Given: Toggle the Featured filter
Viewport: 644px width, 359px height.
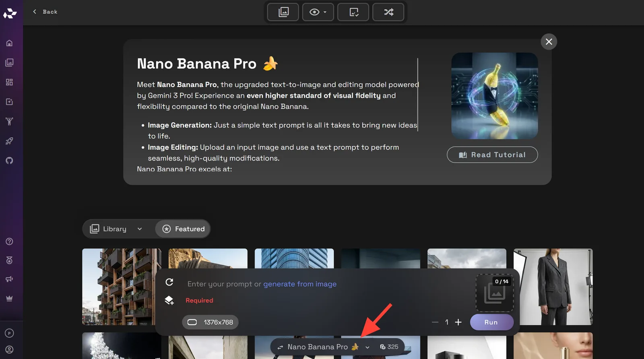Looking at the screenshot, I should coord(183,229).
